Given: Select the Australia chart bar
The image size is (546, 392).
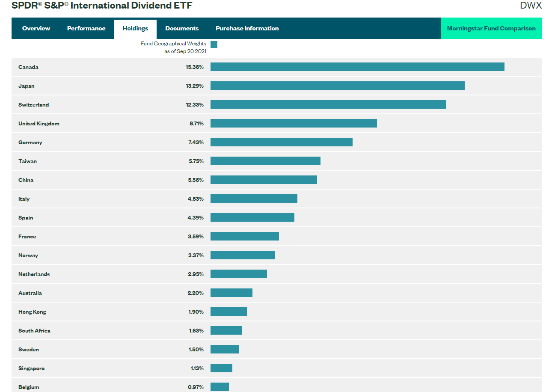Looking at the screenshot, I should coord(231,293).
